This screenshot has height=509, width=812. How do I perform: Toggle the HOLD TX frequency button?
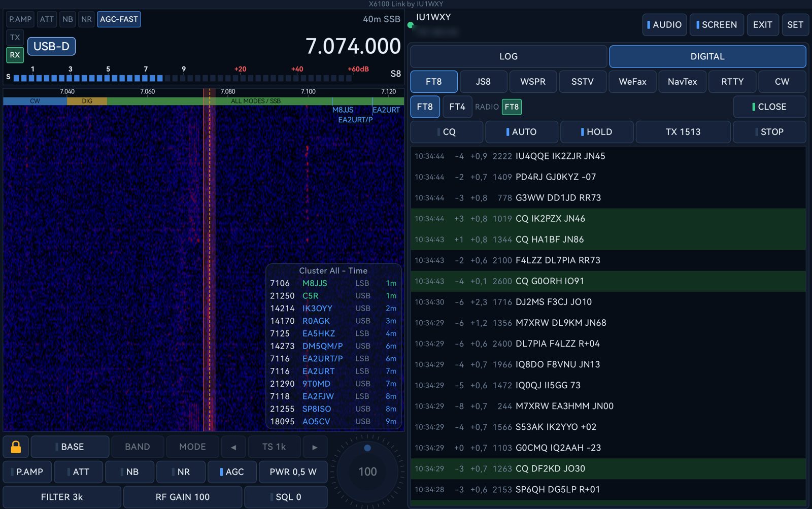point(597,132)
